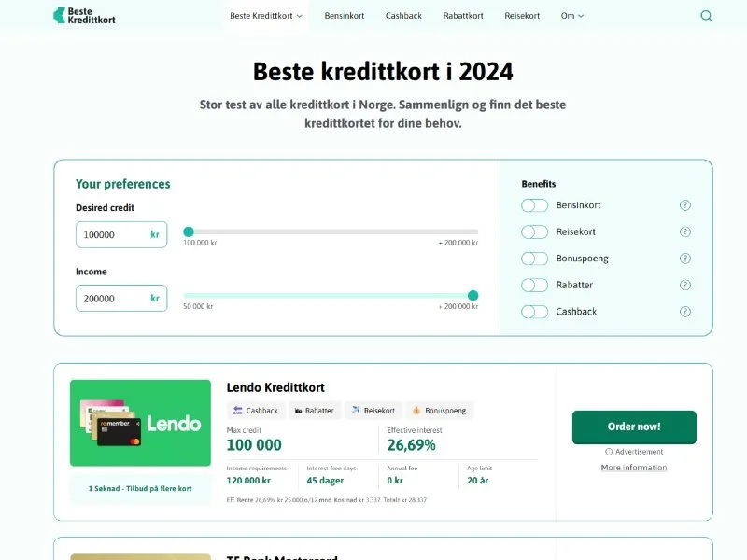Click '1 Søknad - Tilbud på flere kort' text

click(140, 488)
